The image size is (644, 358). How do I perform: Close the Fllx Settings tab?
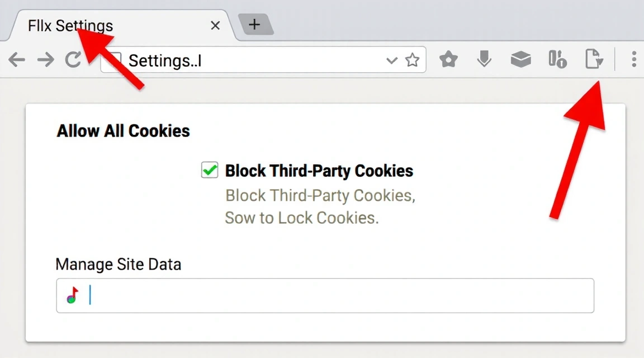[215, 25]
